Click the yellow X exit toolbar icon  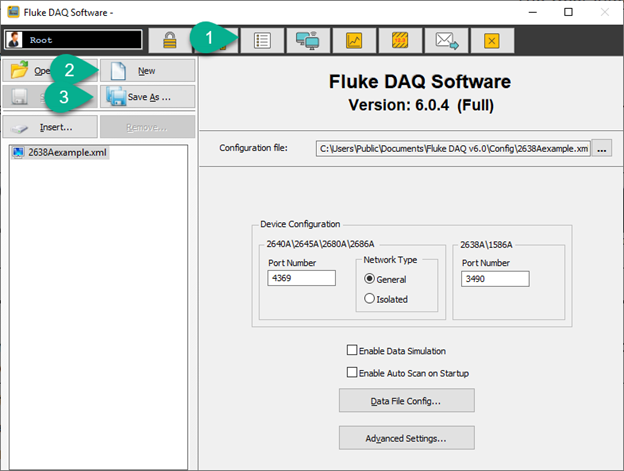tap(492, 41)
